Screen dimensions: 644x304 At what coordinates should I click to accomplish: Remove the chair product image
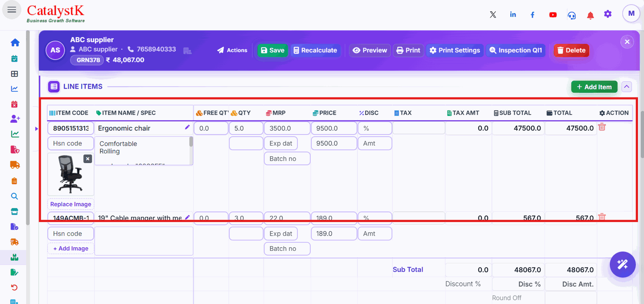coord(88,159)
